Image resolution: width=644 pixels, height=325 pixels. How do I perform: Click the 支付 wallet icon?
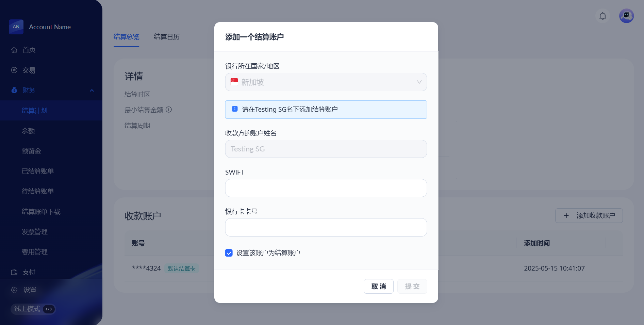[x=14, y=272]
